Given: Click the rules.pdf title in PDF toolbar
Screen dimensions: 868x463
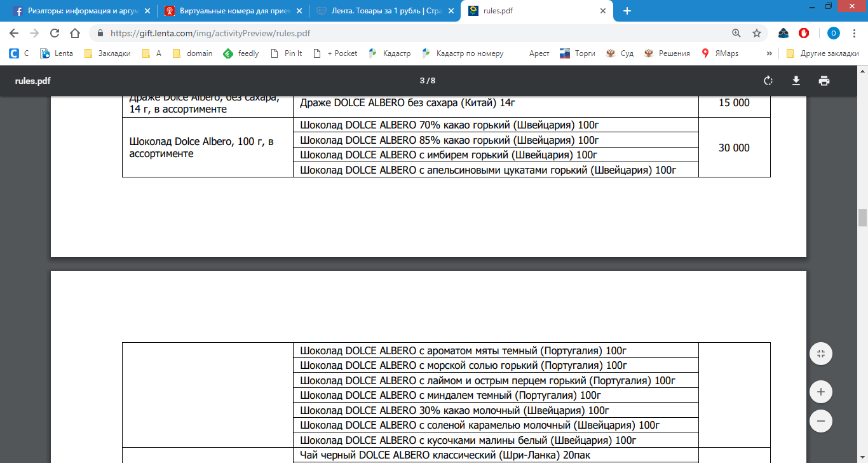Looking at the screenshot, I should tap(32, 81).
